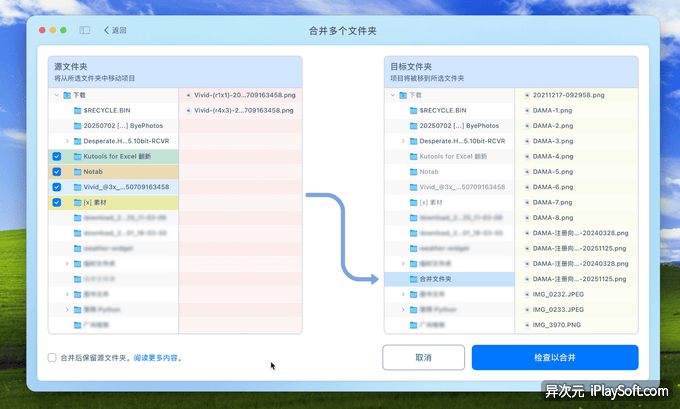Click the 检查以合并 button
The width and height of the screenshot is (680, 409).
555,357
